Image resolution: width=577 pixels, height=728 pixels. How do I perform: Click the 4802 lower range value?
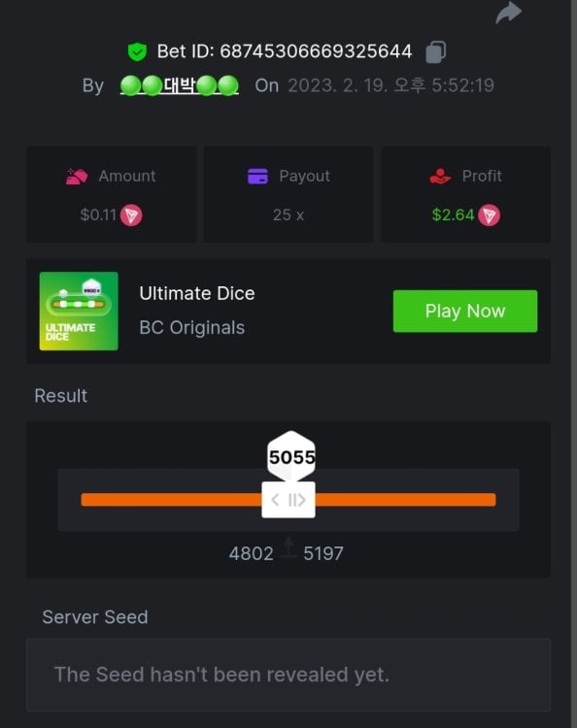click(252, 553)
